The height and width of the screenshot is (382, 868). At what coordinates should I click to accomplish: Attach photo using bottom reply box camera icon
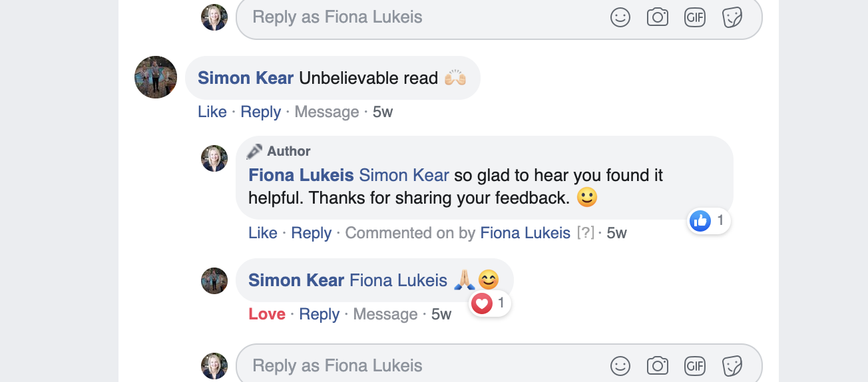point(657,365)
